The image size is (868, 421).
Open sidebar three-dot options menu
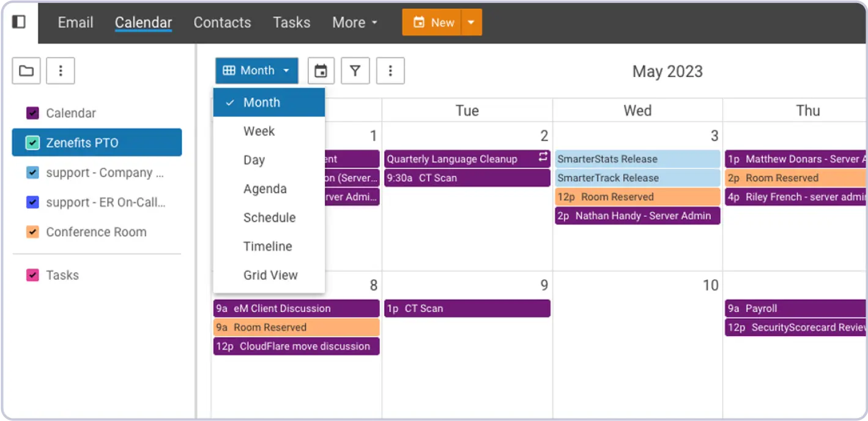point(61,71)
